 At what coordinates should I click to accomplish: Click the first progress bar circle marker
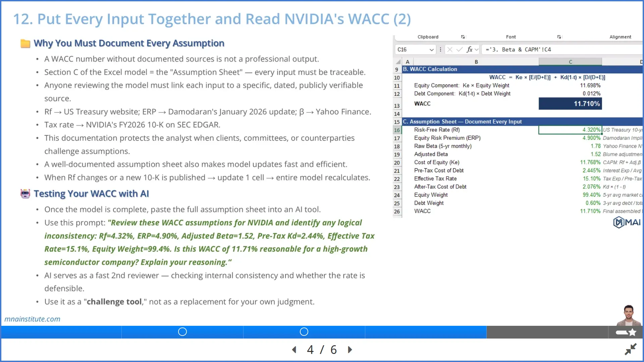point(182,332)
